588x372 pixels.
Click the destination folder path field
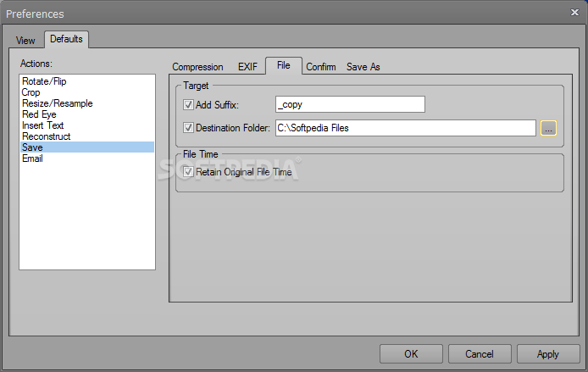[405, 128]
